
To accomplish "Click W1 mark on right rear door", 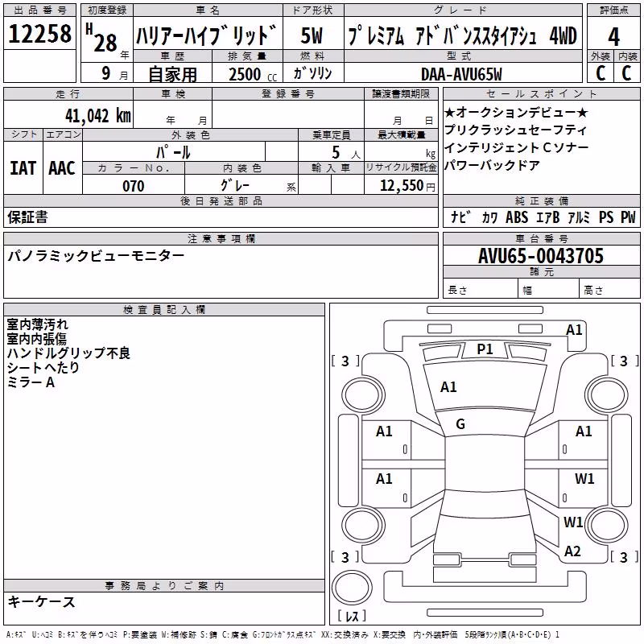I will (x=584, y=478).
